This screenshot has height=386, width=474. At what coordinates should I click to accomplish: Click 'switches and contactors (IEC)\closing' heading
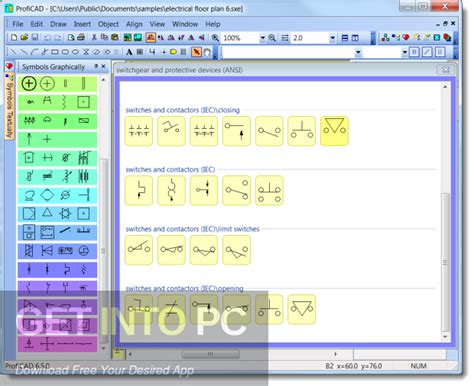click(x=183, y=110)
